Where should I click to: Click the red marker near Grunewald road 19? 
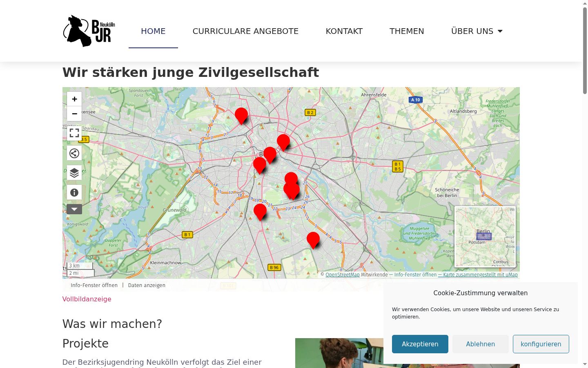[260, 212]
